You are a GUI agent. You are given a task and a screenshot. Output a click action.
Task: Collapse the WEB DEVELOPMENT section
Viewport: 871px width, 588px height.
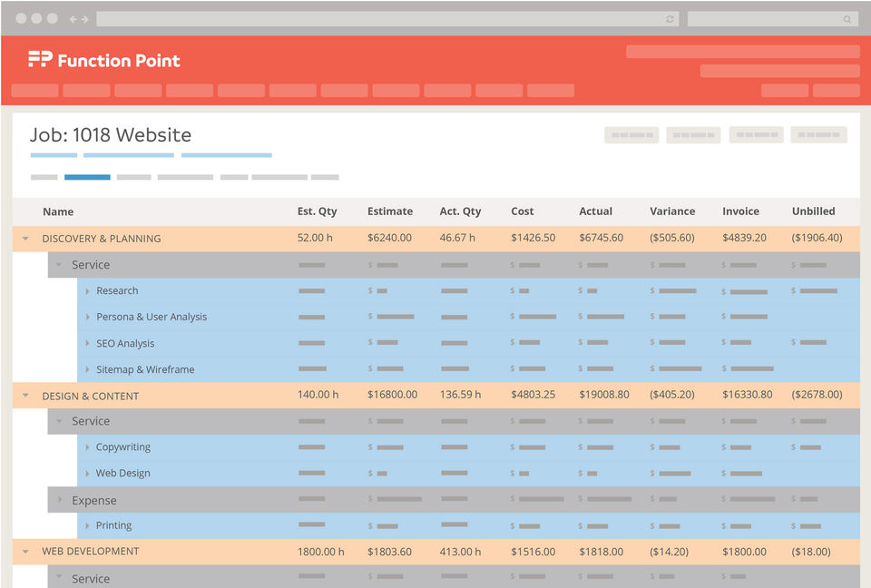(x=25, y=552)
